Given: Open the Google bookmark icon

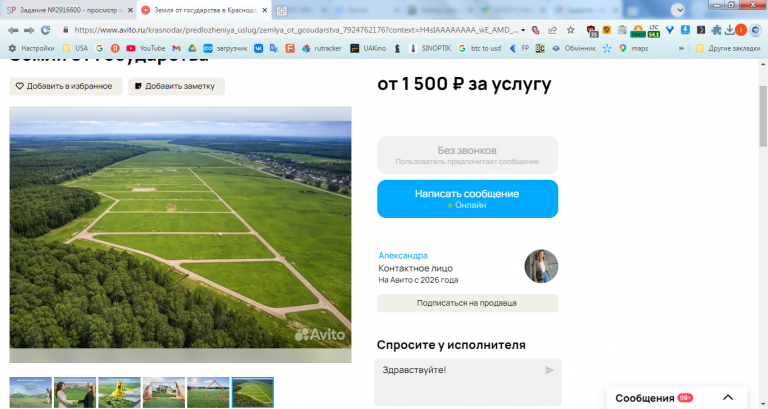Looking at the screenshot, I should (x=99, y=48).
